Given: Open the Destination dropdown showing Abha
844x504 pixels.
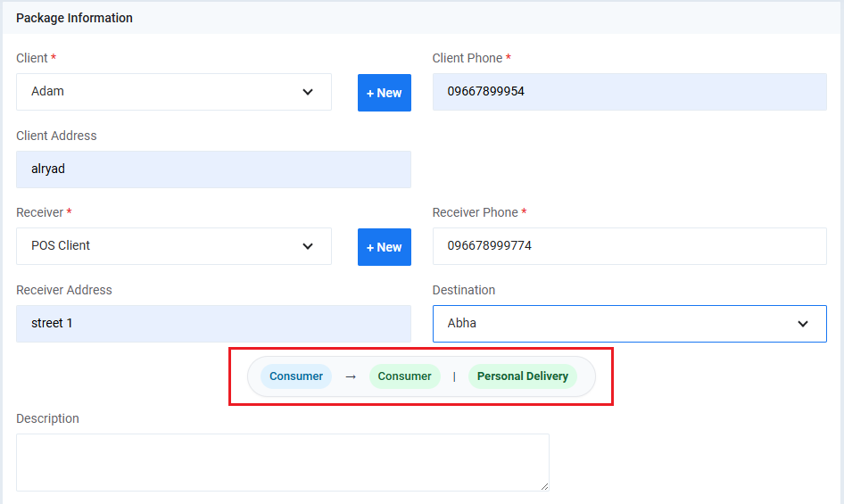Looking at the screenshot, I should 616,324.
